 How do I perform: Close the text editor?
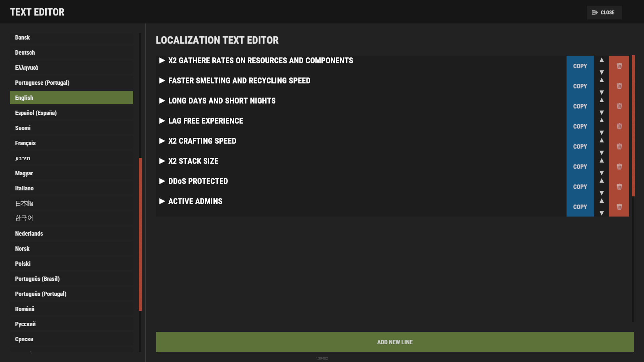pos(604,12)
